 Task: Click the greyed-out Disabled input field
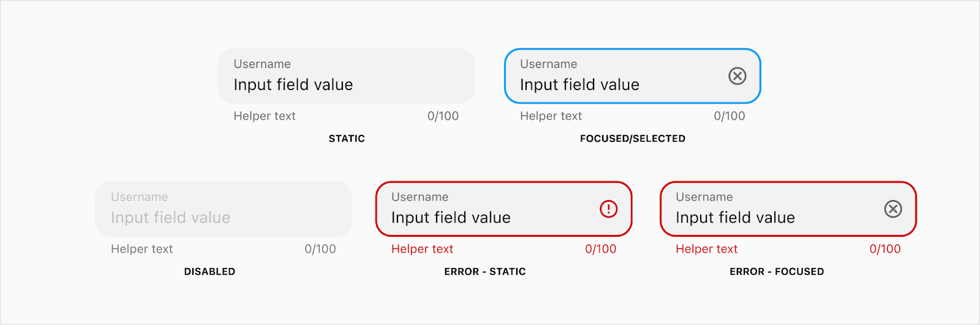[x=224, y=209]
